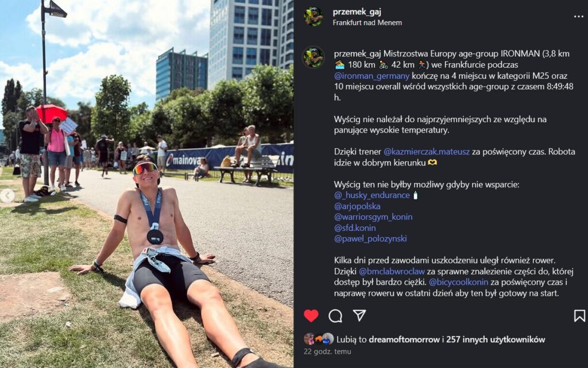
Task: Visit @arjopolska profile
Action: point(357,206)
